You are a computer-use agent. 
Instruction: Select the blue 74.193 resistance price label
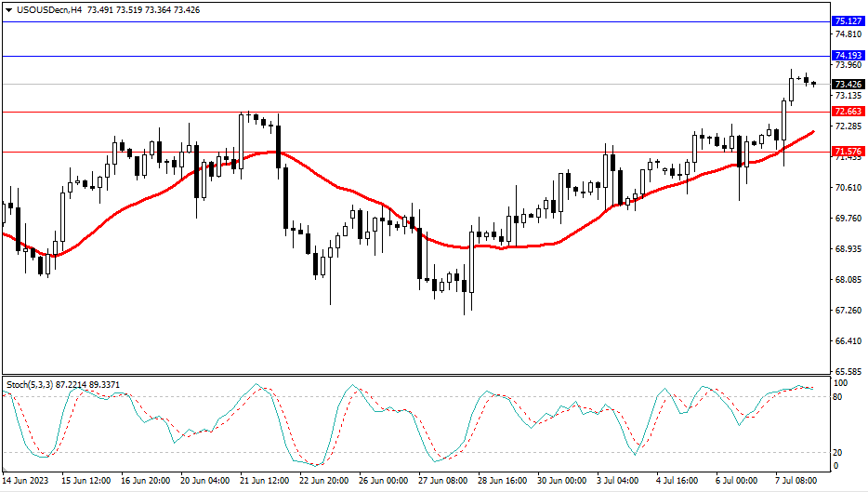click(x=848, y=57)
